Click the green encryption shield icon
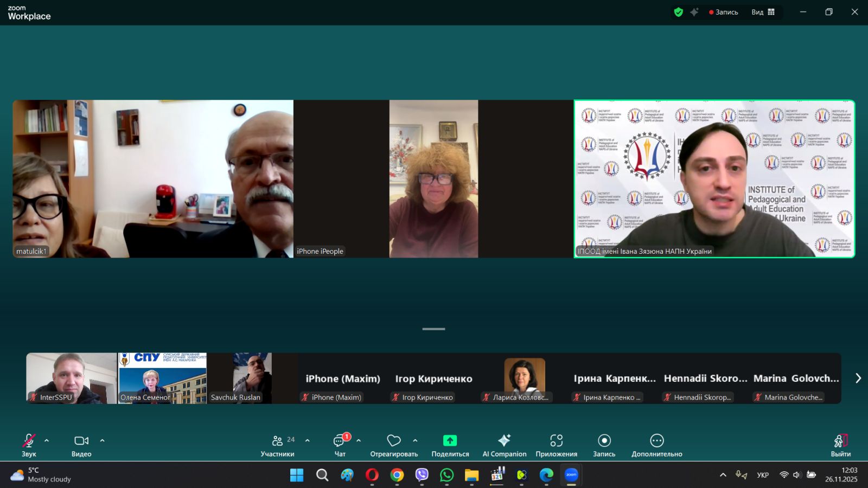The width and height of the screenshot is (868, 488). tap(678, 12)
